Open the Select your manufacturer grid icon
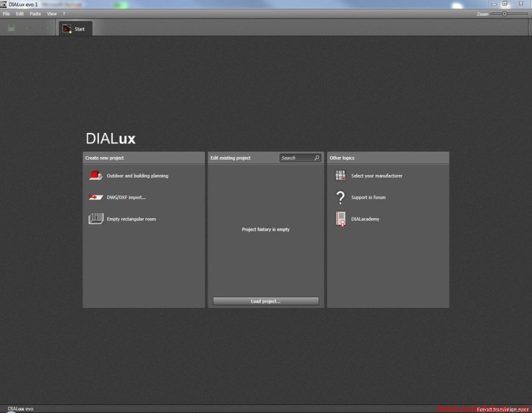 click(340, 176)
